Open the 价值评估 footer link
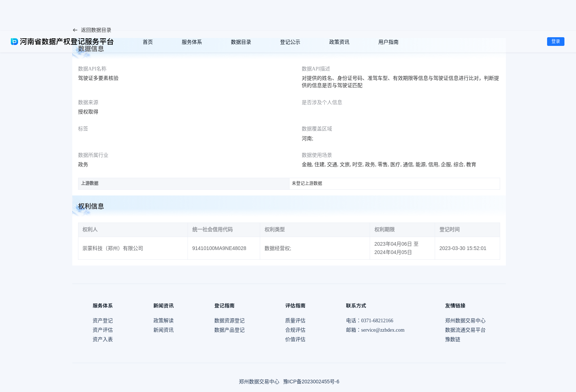The image size is (576, 392). click(295, 339)
